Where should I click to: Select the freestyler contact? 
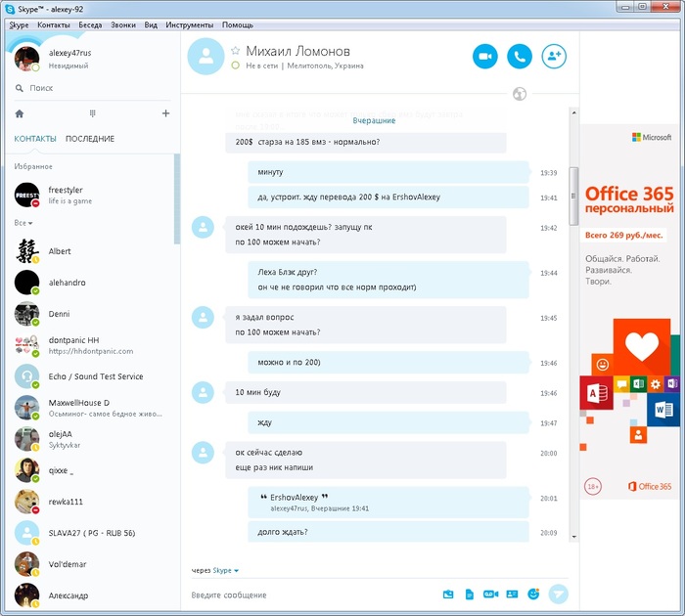[x=90, y=196]
